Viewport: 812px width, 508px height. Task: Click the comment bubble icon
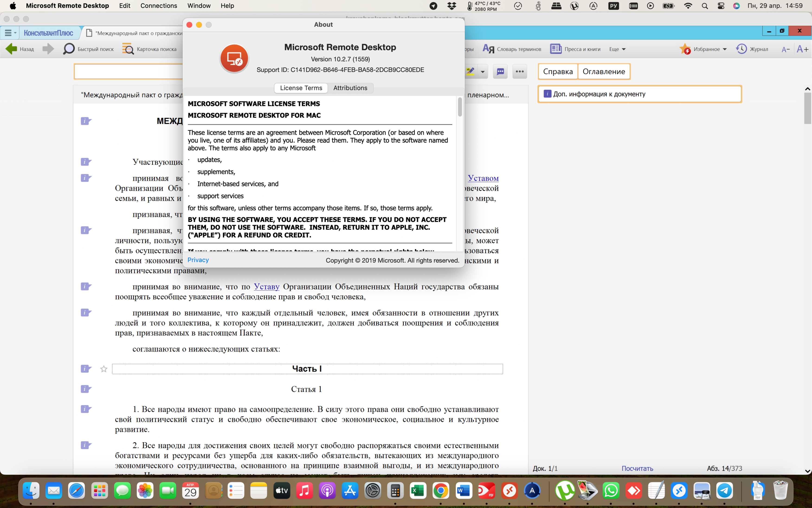500,72
